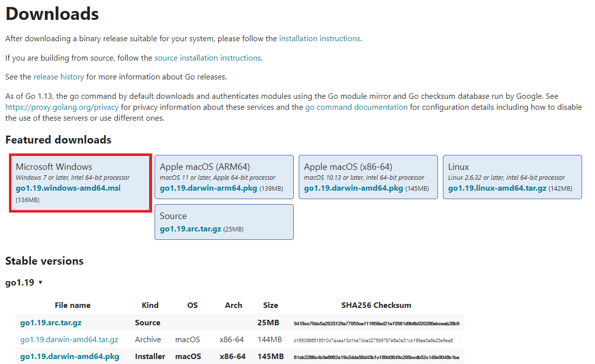This screenshot has height=364, width=595.
Task: Select the Archive kind cell
Action: [148, 340]
